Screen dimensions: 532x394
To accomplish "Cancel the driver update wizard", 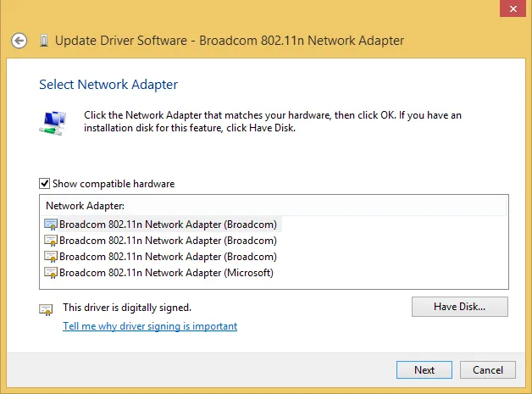I will pyautogui.click(x=487, y=370).
